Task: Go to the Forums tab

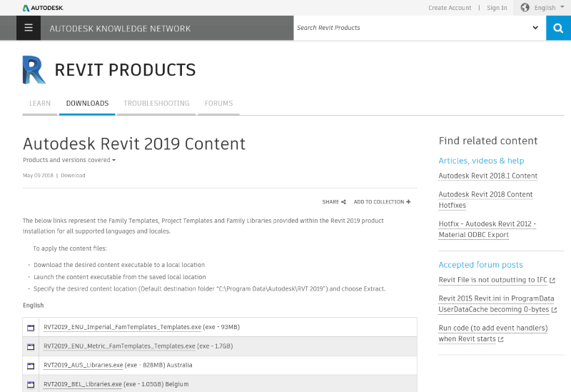Action: 218,104
